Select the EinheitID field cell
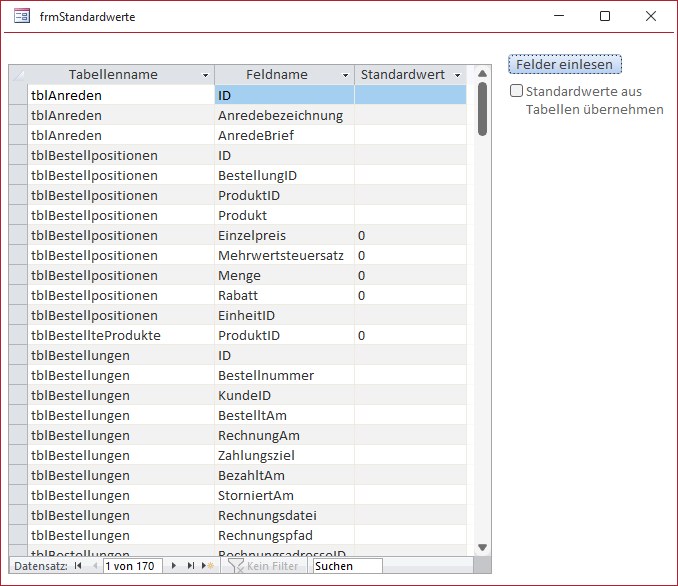678x586 pixels. [x=284, y=315]
